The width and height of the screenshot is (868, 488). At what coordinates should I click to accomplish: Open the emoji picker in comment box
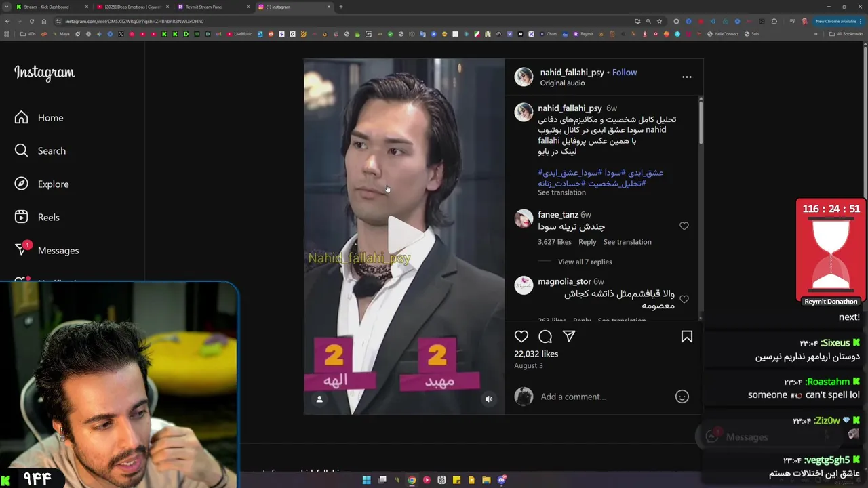682,396
